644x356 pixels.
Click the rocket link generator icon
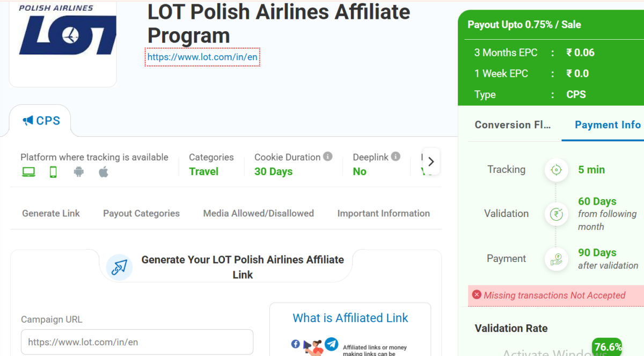119,267
